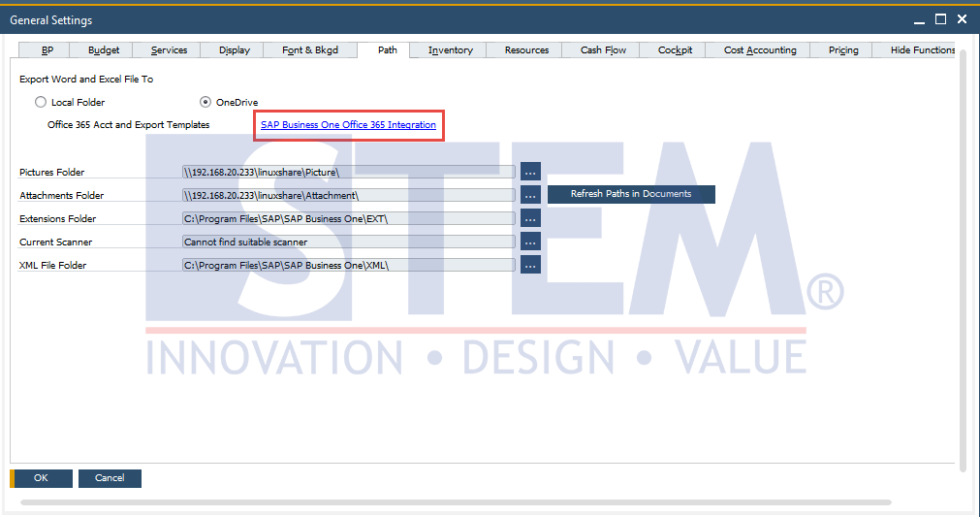Open the Pricing tab
The width and height of the screenshot is (980, 517).
[x=843, y=50]
